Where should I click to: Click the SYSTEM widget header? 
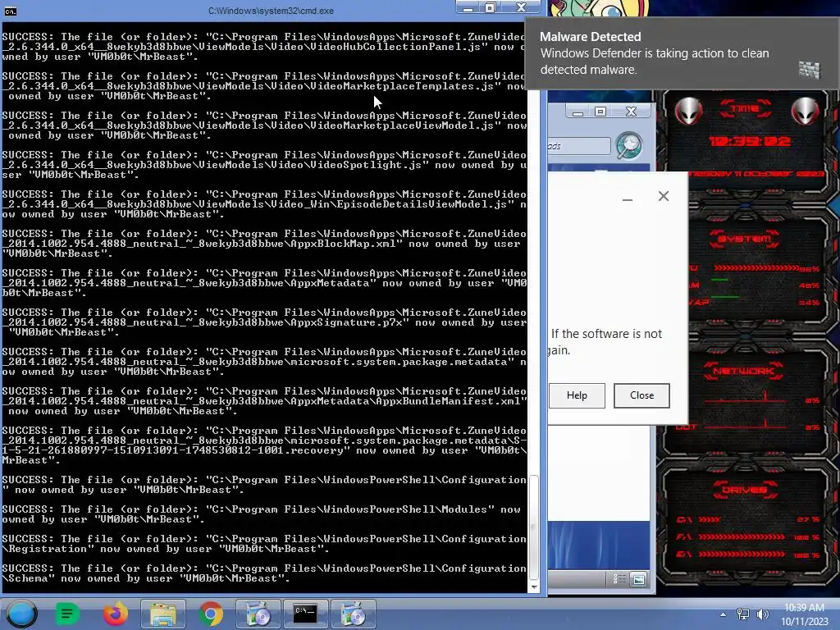tap(745, 239)
